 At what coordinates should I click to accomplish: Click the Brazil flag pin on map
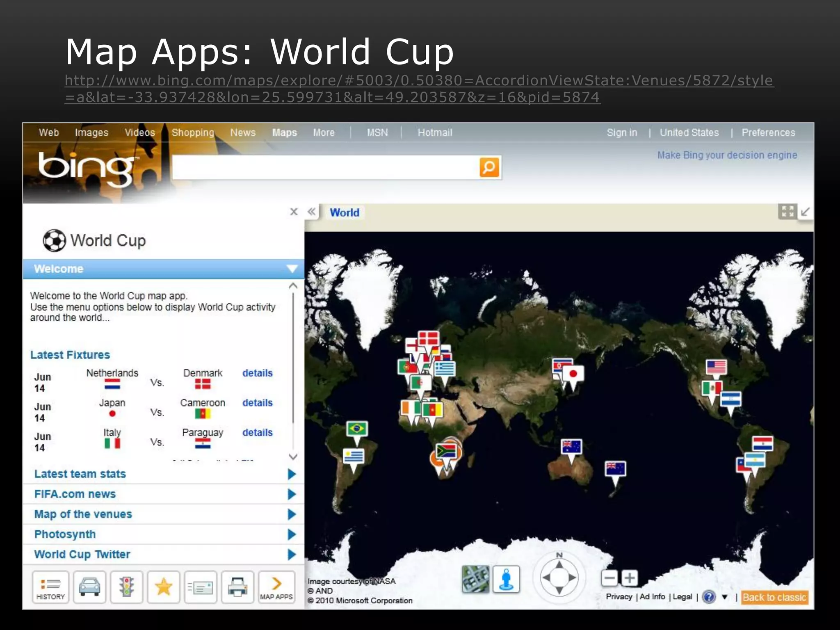click(x=357, y=430)
